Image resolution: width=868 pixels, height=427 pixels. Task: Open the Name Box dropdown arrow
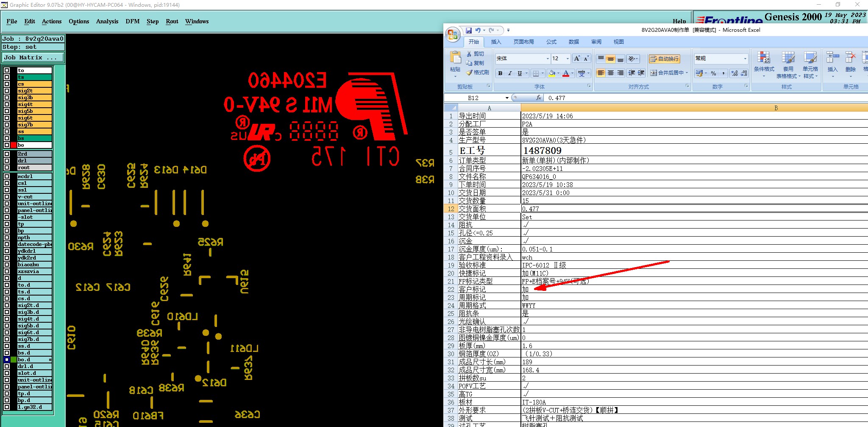507,98
